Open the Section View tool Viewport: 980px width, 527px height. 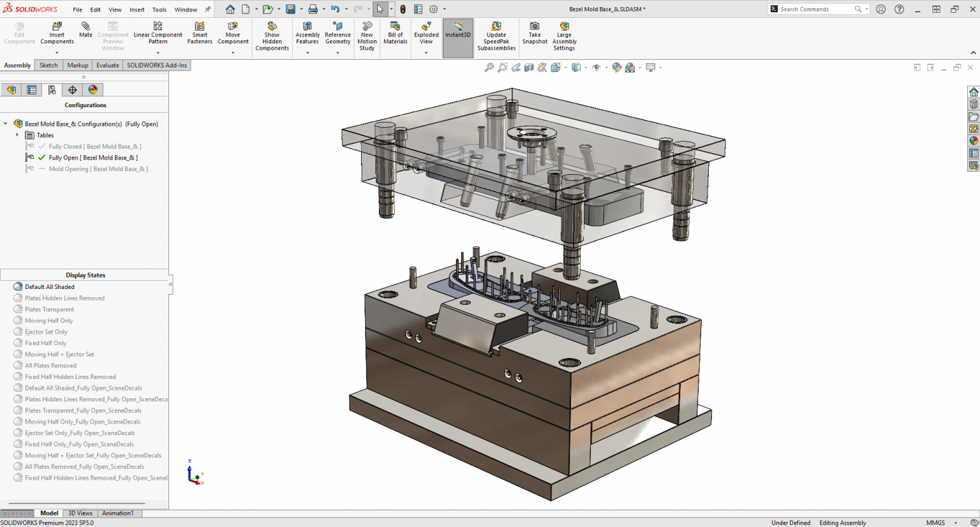tap(530, 67)
